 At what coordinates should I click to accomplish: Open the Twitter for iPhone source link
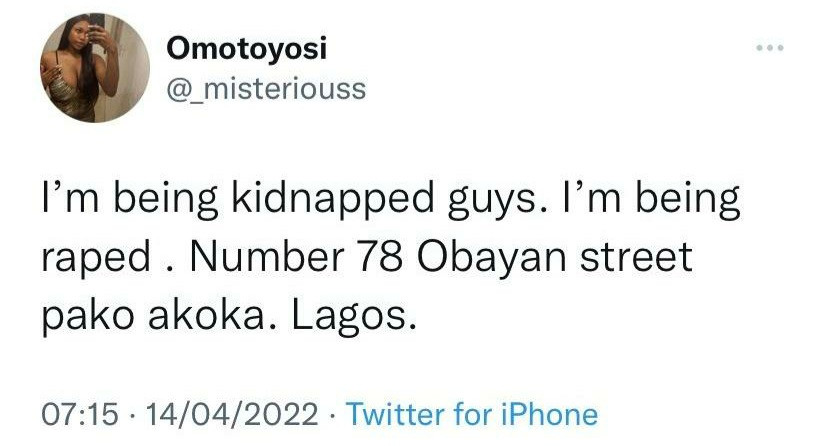471,414
